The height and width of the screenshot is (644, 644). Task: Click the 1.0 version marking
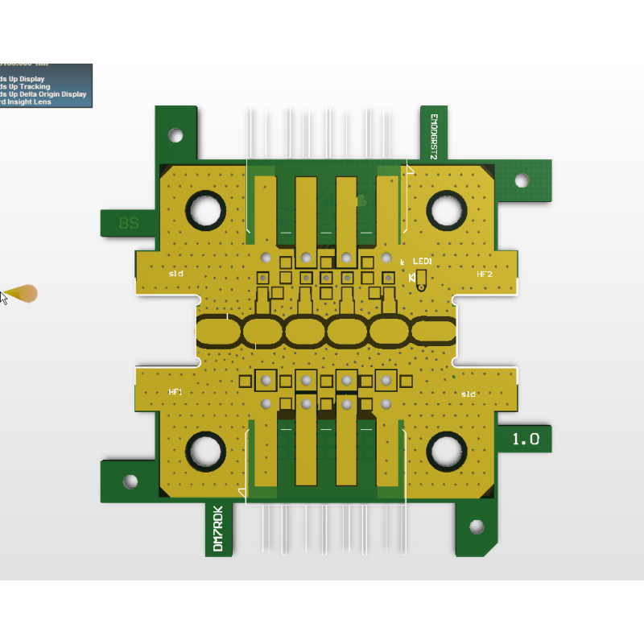tap(526, 440)
